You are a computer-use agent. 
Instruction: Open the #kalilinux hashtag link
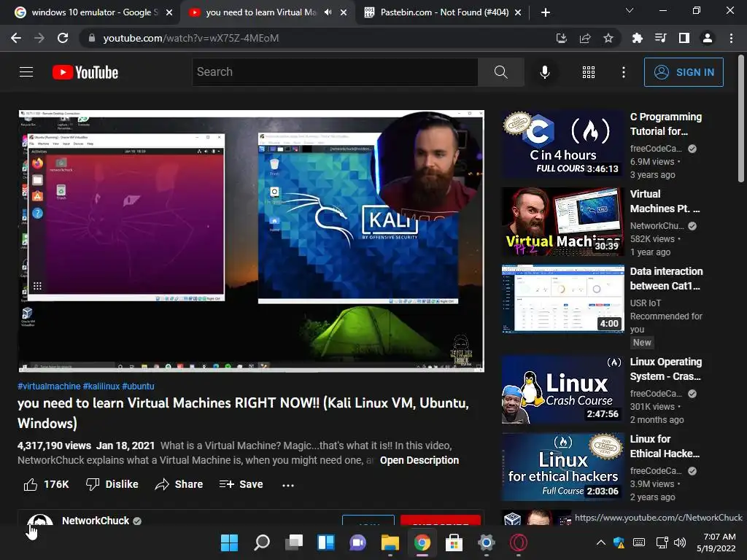[x=101, y=386]
